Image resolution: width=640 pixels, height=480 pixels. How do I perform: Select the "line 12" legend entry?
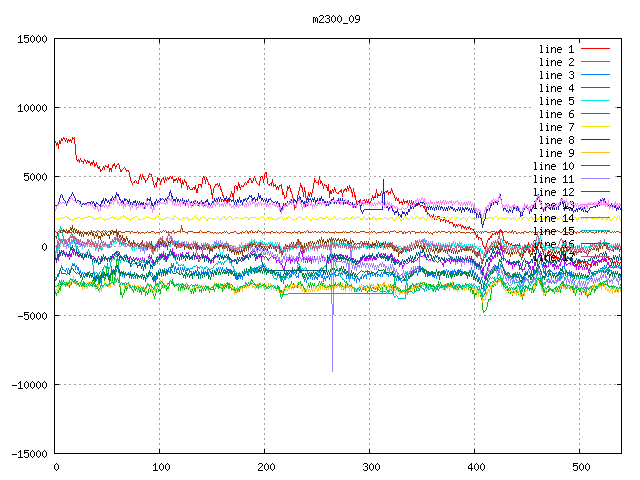tap(554, 192)
